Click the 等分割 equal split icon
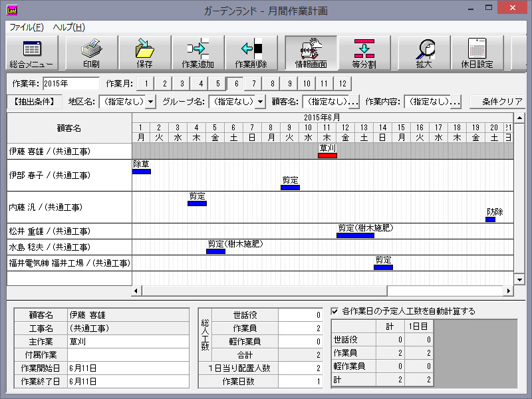 (364, 53)
